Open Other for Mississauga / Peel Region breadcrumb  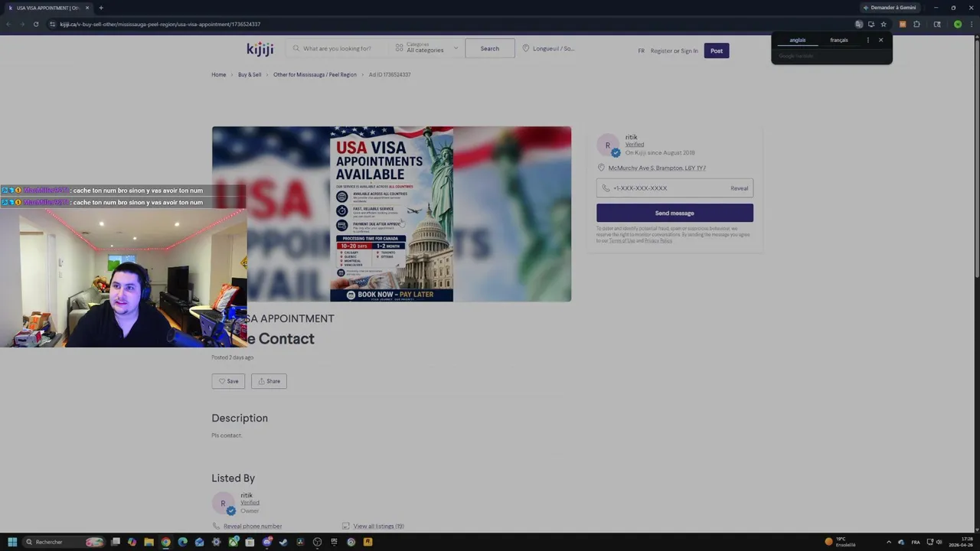[315, 74]
